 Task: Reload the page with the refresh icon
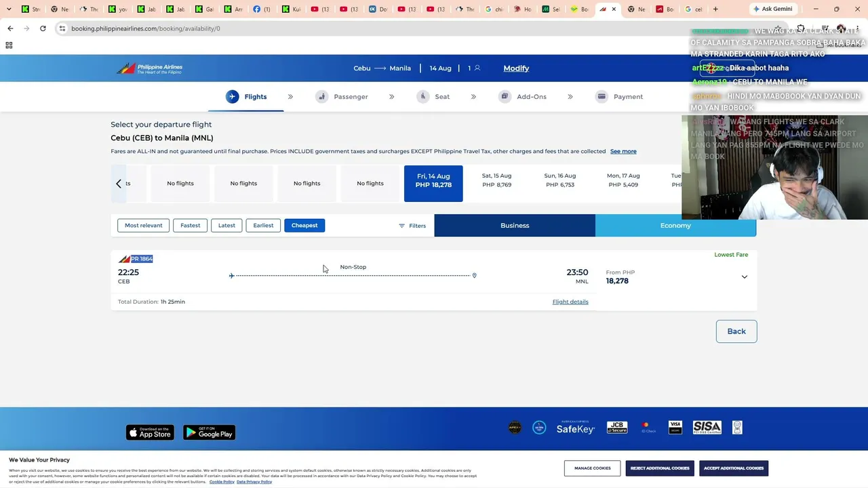(x=43, y=28)
